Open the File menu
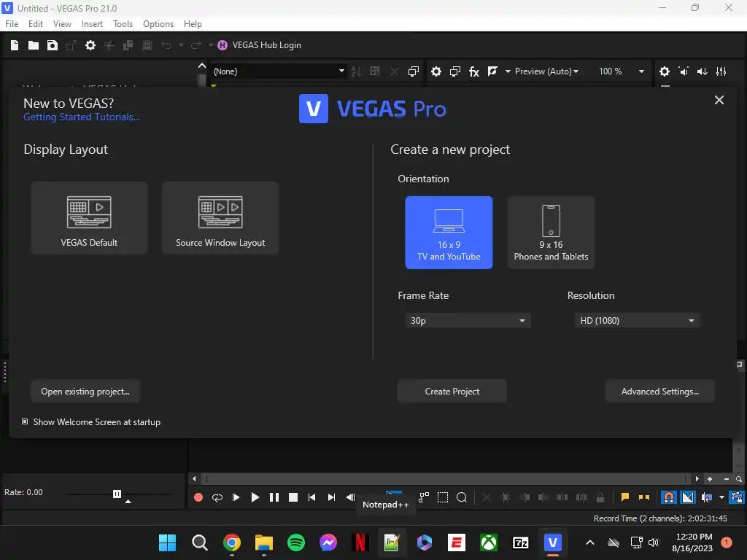 click(12, 24)
